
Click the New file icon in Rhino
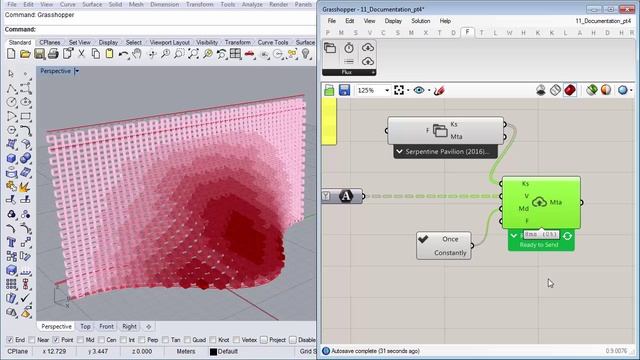tap(11, 54)
